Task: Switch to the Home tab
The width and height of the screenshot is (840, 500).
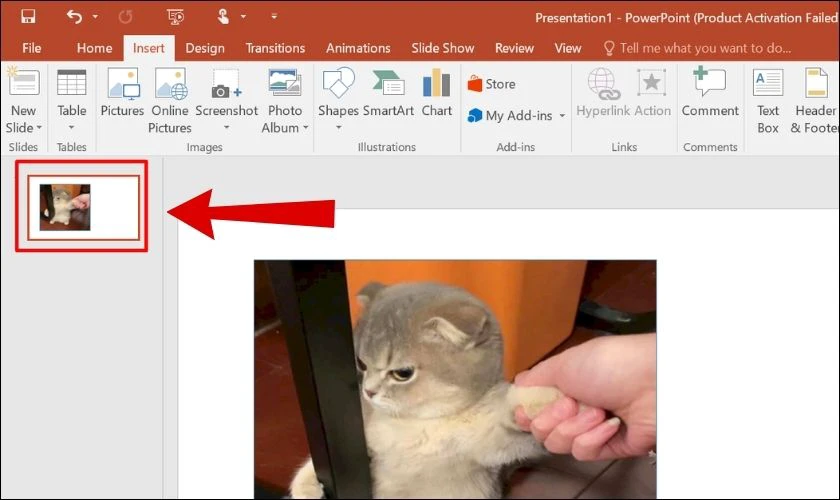Action: pos(94,48)
